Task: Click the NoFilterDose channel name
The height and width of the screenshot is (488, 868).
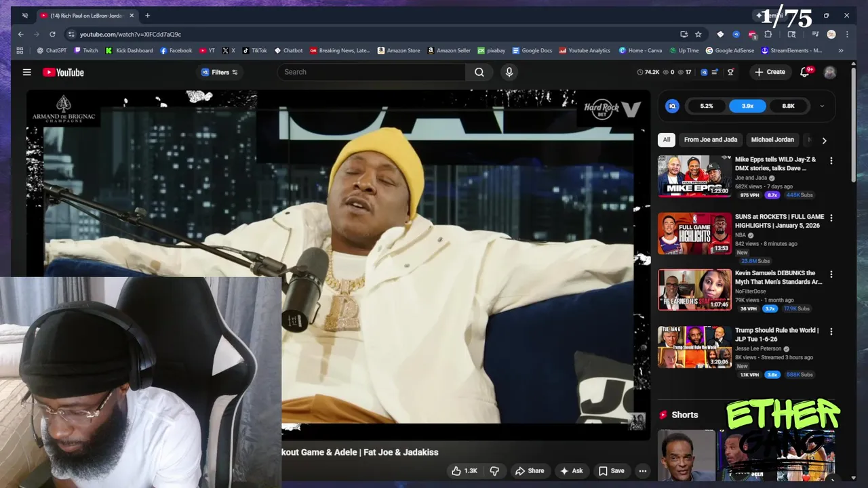Action: pos(750,291)
